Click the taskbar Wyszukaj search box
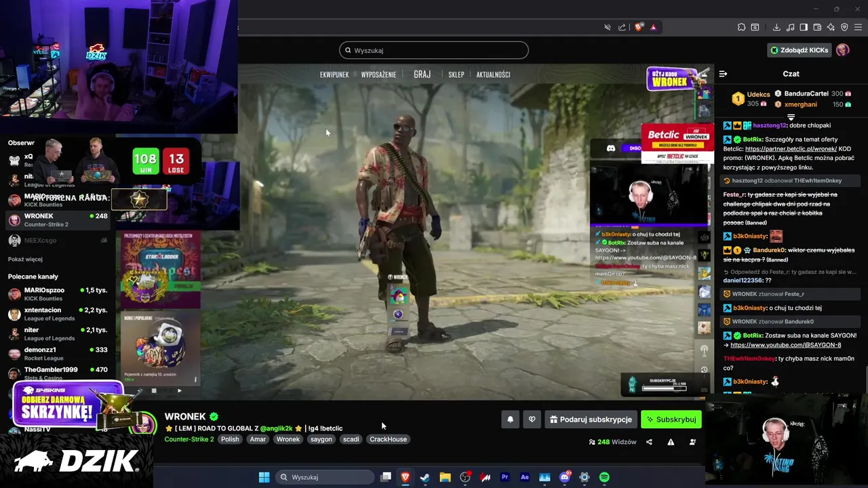This screenshot has height=488, width=868. tap(325, 477)
